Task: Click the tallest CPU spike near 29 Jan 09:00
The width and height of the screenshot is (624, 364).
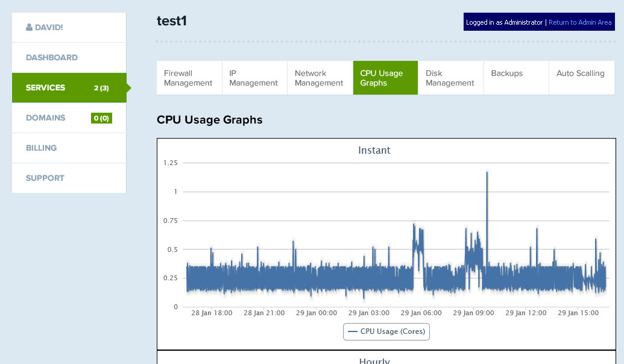Action: [x=487, y=172]
